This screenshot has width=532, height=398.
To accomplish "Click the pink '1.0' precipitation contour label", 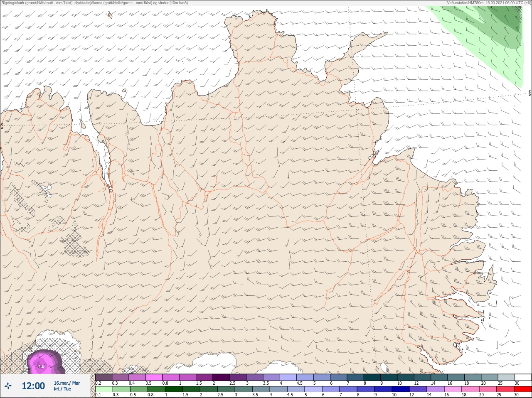I will tap(41, 366).
